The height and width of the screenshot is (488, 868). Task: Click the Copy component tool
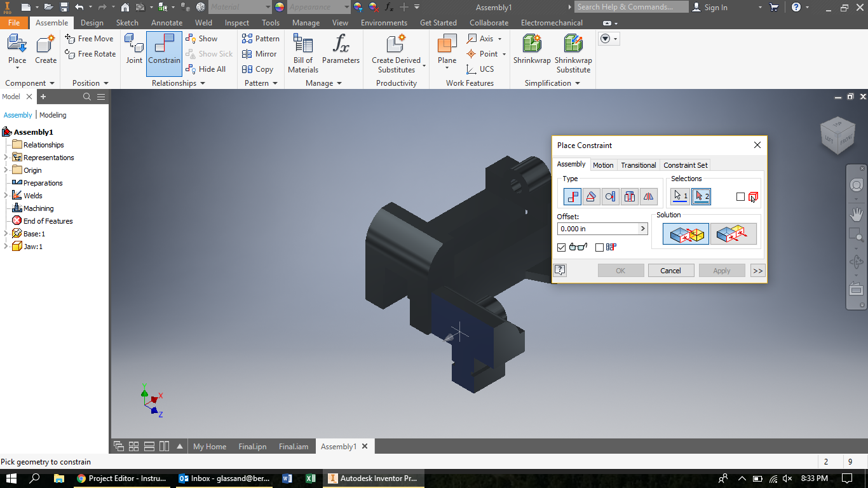click(x=257, y=69)
